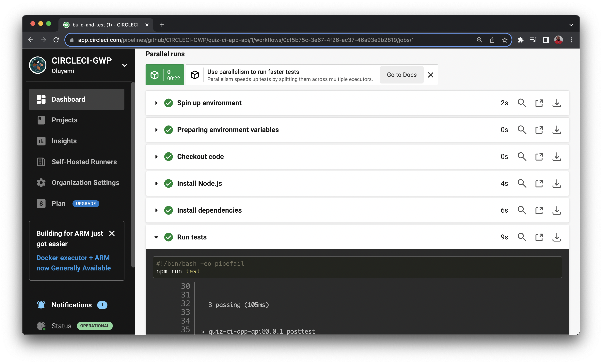Search the Install dependencies step output
This screenshot has height=364, width=602.
coord(522,210)
